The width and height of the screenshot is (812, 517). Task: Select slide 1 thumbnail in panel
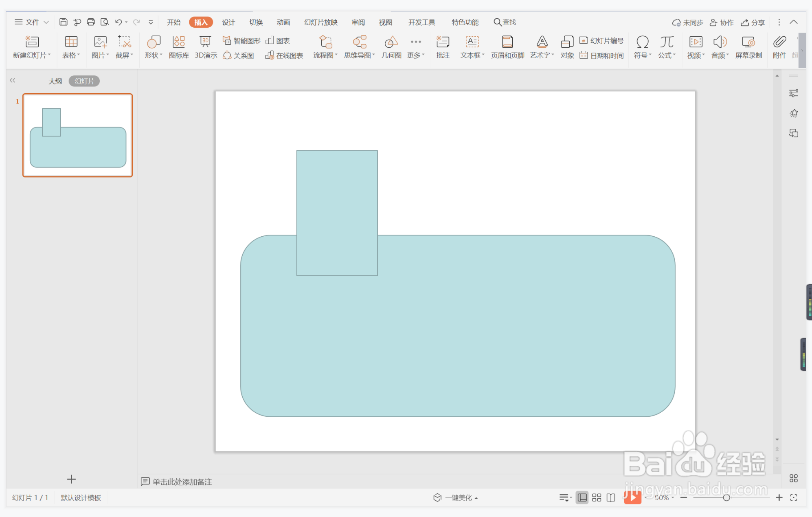(x=77, y=135)
